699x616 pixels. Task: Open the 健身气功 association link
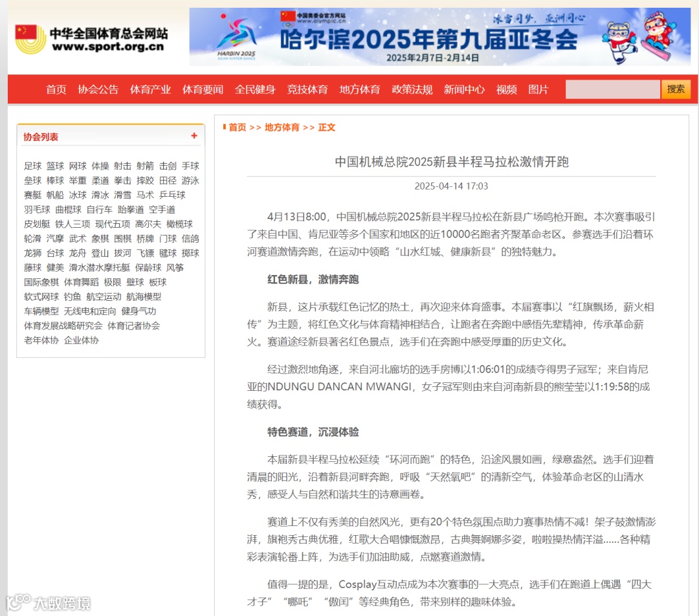[x=139, y=311]
